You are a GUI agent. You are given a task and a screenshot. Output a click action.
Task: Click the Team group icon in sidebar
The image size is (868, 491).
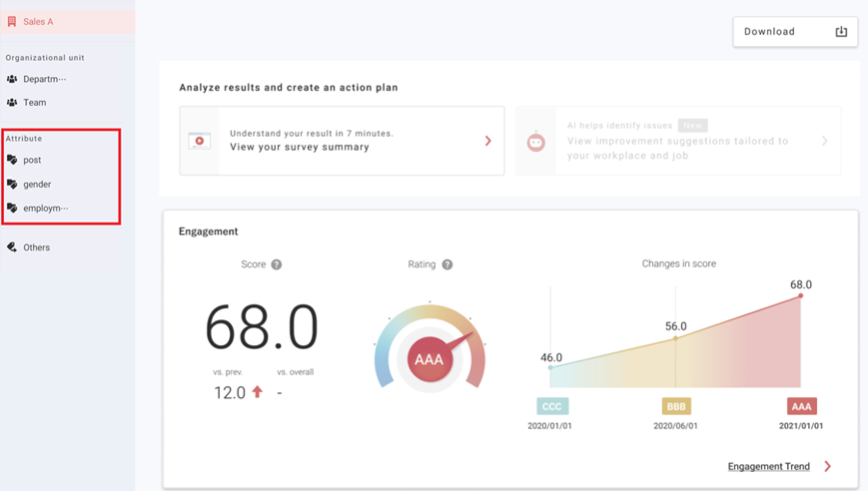[x=12, y=103]
